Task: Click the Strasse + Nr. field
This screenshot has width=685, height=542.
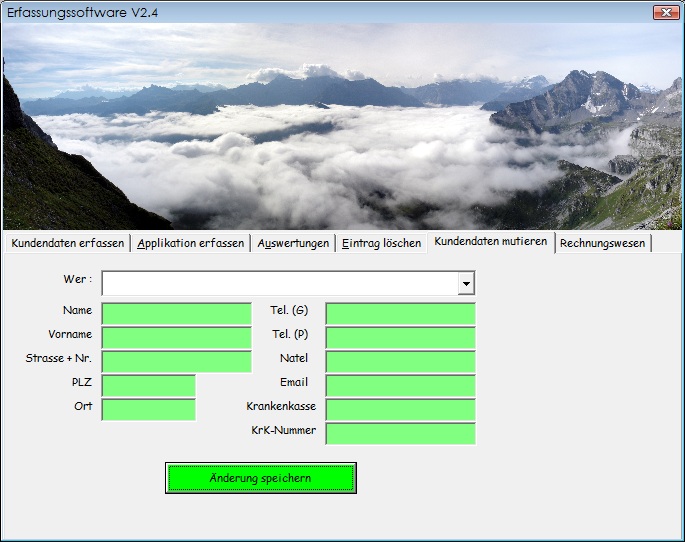Action: [x=176, y=362]
